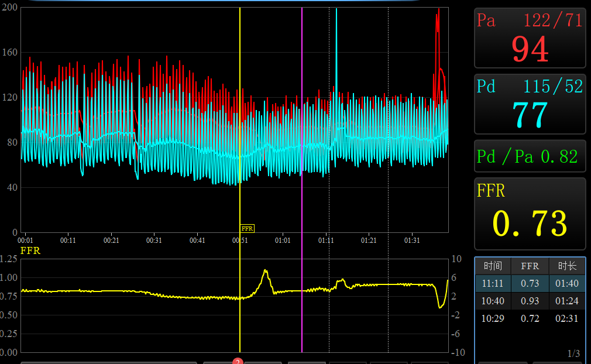Open the Pd 115/52 pressure panel
The height and width of the screenshot is (364, 591).
(530, 104)
